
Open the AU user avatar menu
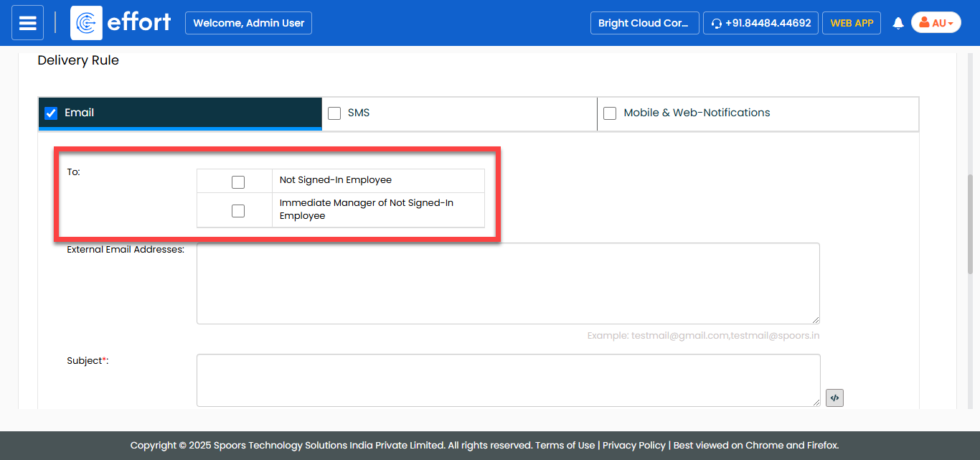click(936, 23)
